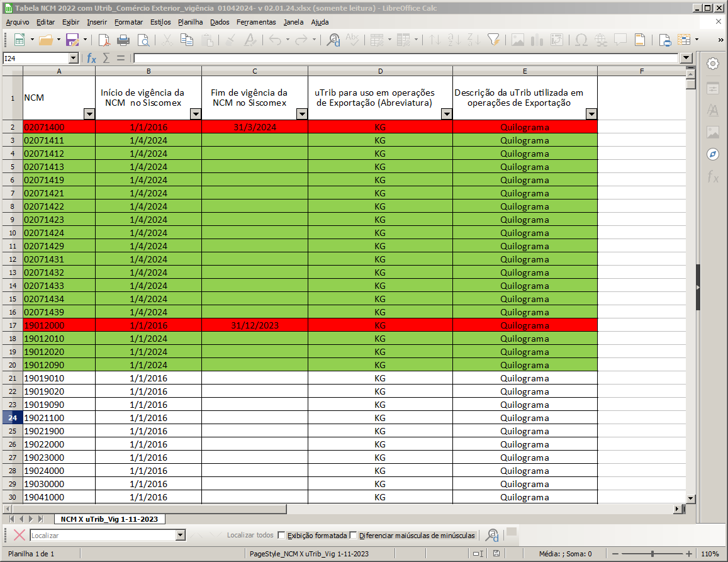Open the Ferramentas menu

pyautogui.click(x=256, y=22)
